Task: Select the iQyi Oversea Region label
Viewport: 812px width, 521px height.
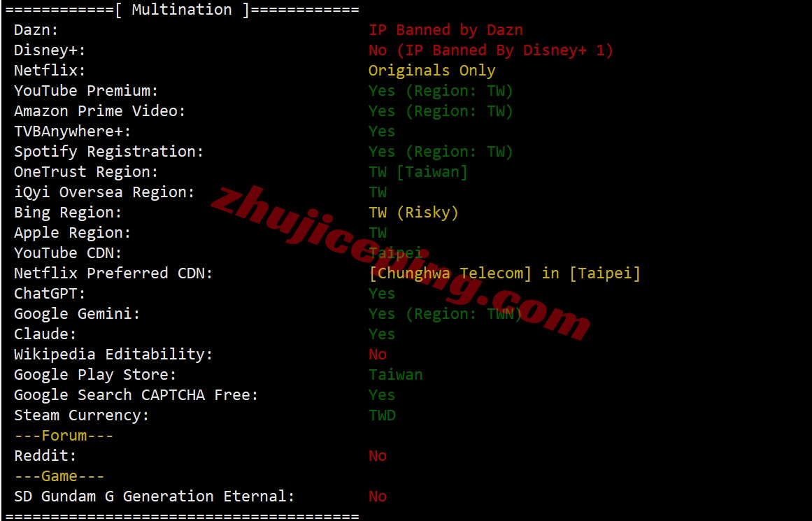Action: coord(104,192)
